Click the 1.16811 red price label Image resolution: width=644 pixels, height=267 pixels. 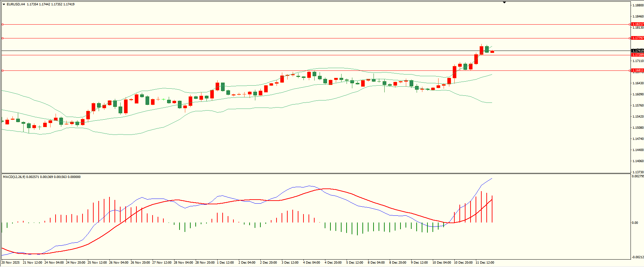tap(637, 70)
